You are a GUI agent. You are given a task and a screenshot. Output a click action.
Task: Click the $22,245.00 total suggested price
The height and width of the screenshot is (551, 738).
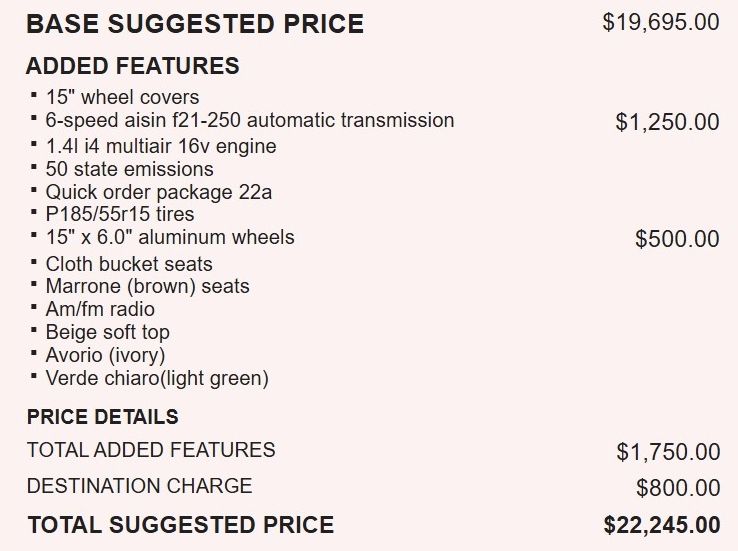pyautogui.click(x=661, y=525)
